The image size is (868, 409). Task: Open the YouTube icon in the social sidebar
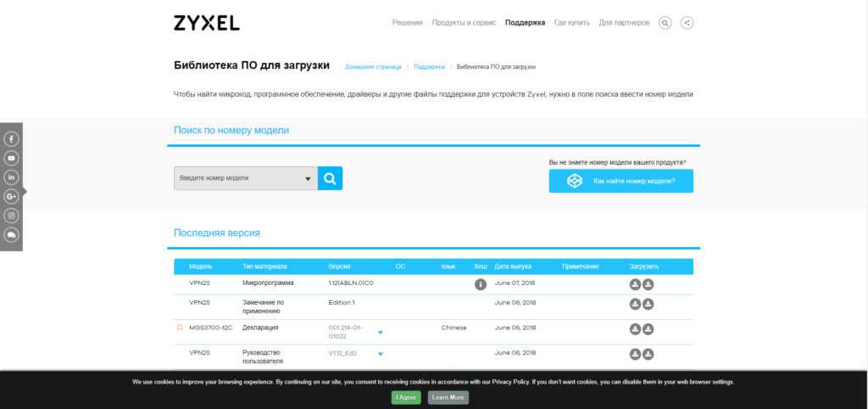pyautogui.click(x=12, y=158)
